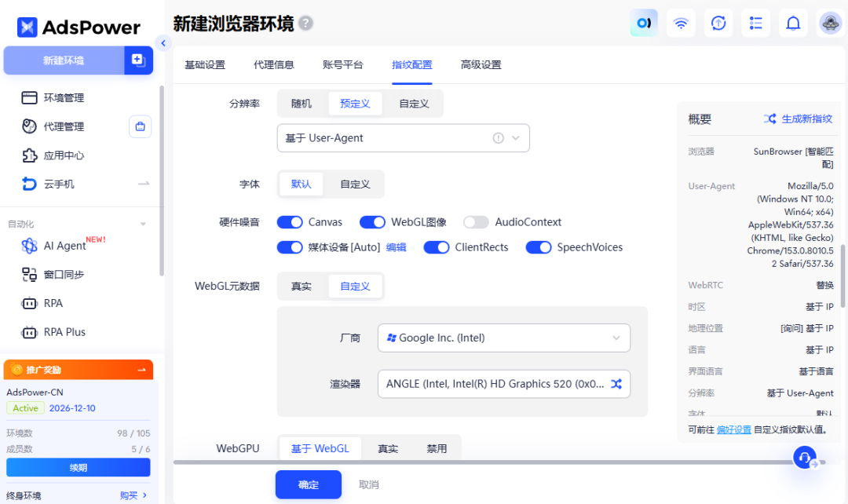Click the 续期 renew button
The image size is (848, 504).
[79, 467]
